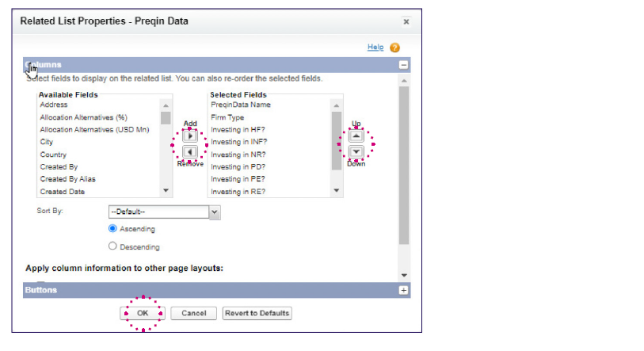Click Columns panel scrollbar up arrow
644x351 pixels.
[404, 81]
